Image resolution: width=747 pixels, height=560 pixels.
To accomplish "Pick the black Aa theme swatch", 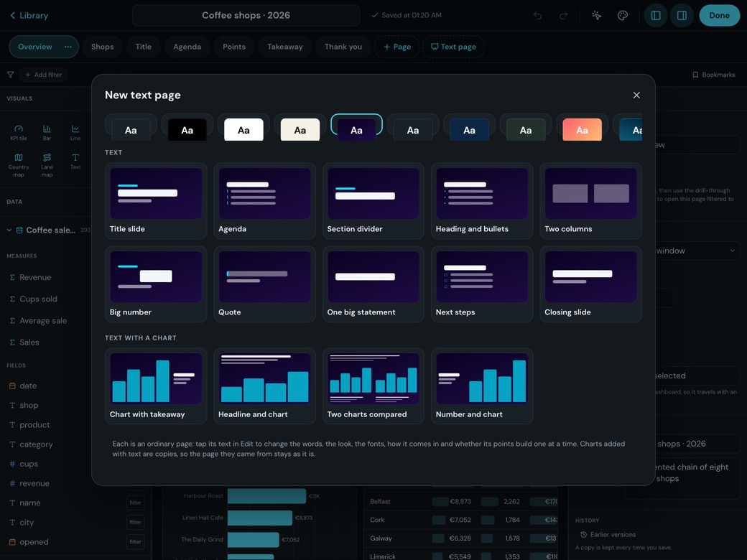I will pos(187,128).
